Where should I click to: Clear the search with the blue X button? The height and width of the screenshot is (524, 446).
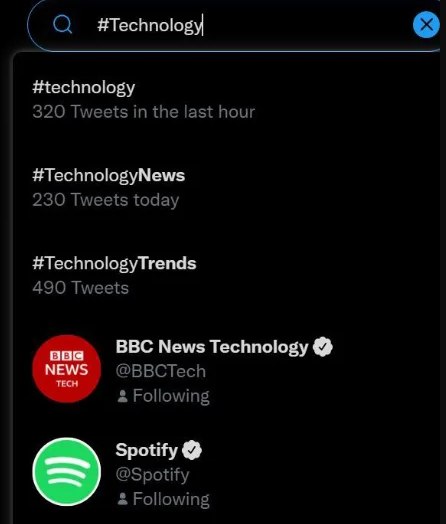click(426, 24)
